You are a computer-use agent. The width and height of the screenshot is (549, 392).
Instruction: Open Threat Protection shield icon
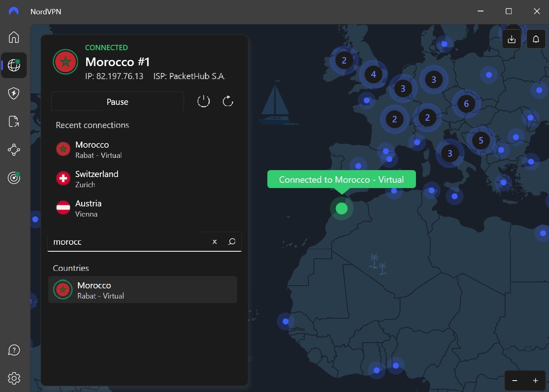[14, 93]
